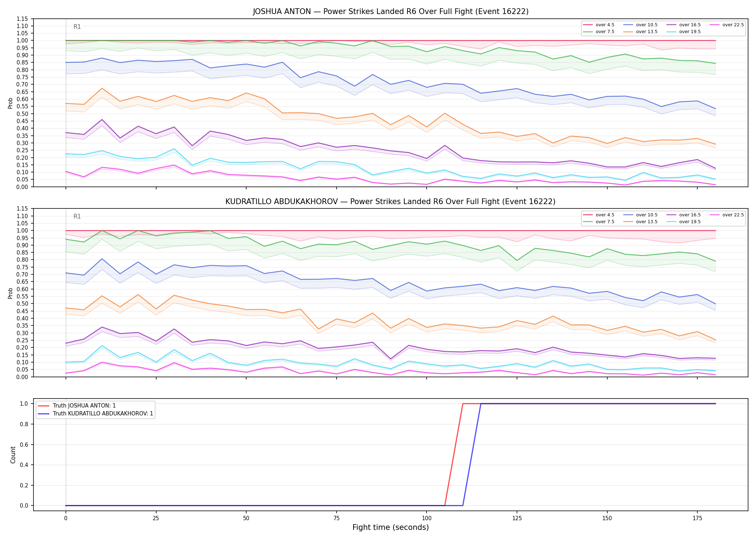The width and height of the screenshot is (756, 540).
Task: Click 'over 7.5' legend entry in Joshua Anton chart
Action: [x=599, y=32]
